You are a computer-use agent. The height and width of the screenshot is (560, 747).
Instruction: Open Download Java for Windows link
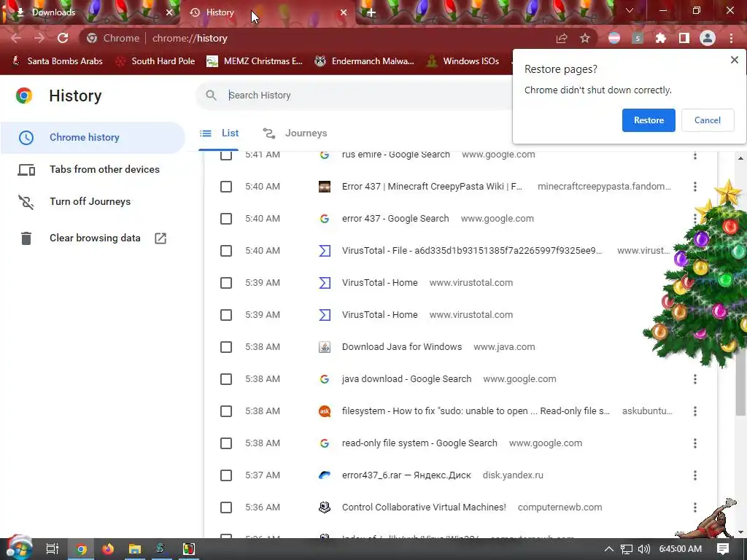pos(402,347)
